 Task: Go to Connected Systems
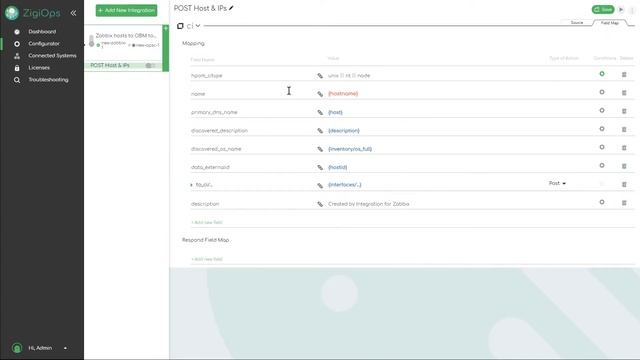tap(52, 56)
